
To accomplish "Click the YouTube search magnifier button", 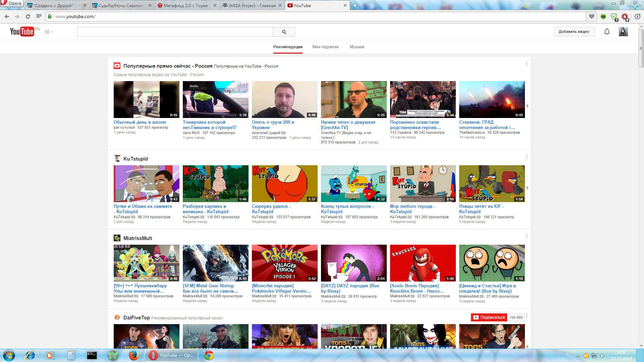I will pos(284,32).
